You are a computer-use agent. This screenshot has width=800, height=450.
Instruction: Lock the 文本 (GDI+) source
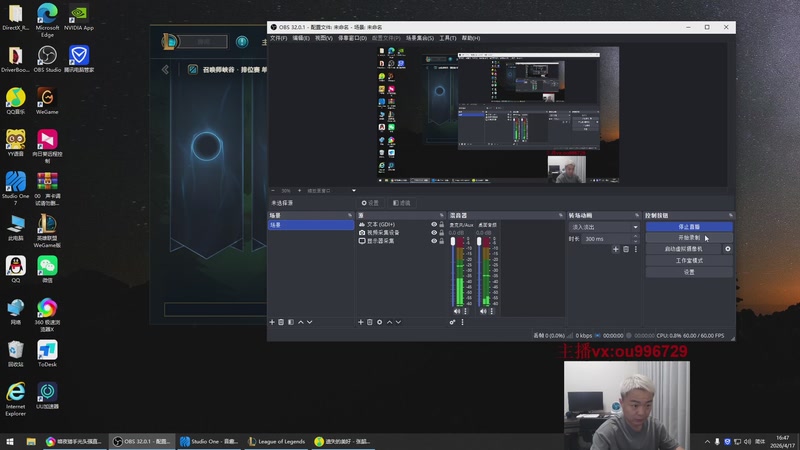[x=442, y=224]
